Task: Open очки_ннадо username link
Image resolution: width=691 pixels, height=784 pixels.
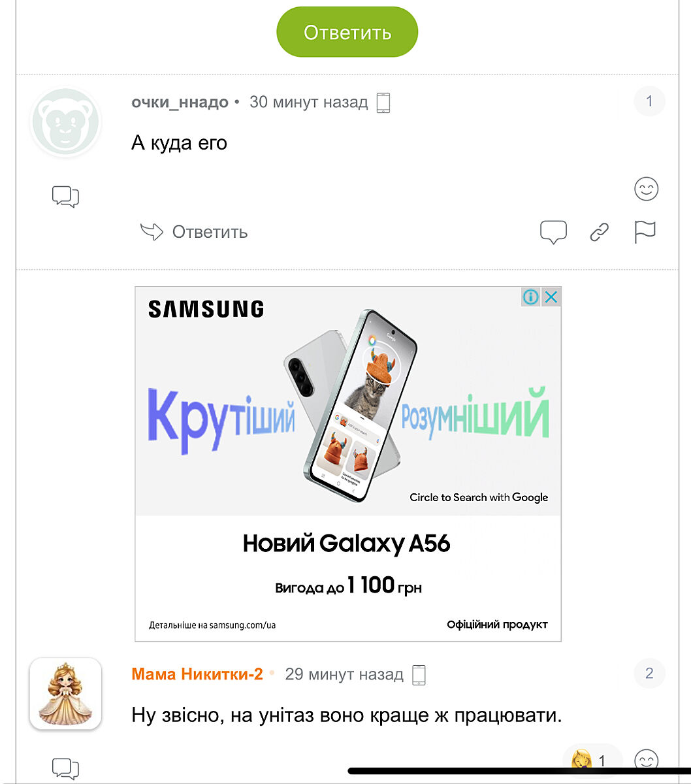Action: pyautogui.click(x=180, y=102)
